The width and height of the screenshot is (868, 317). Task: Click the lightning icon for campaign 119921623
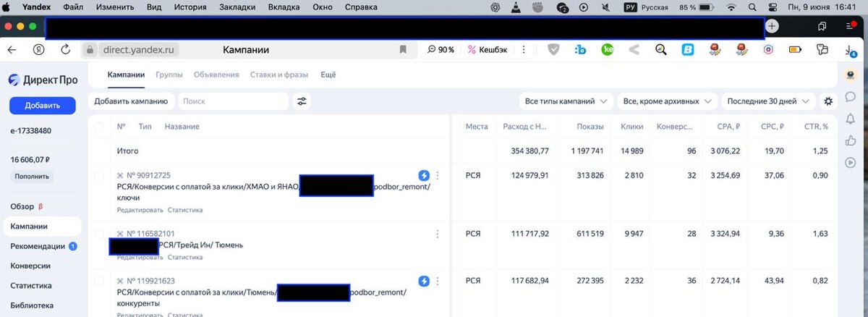click(x=424, y=281)
